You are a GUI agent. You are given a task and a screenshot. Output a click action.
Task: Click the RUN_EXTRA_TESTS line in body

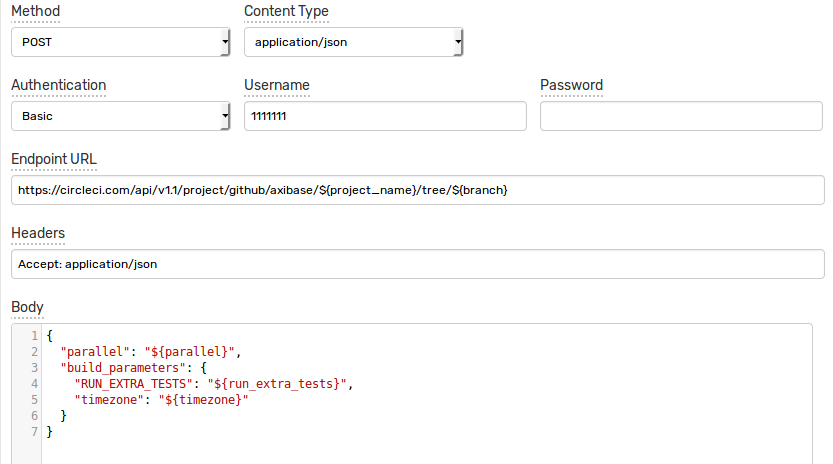coord(214,384)
